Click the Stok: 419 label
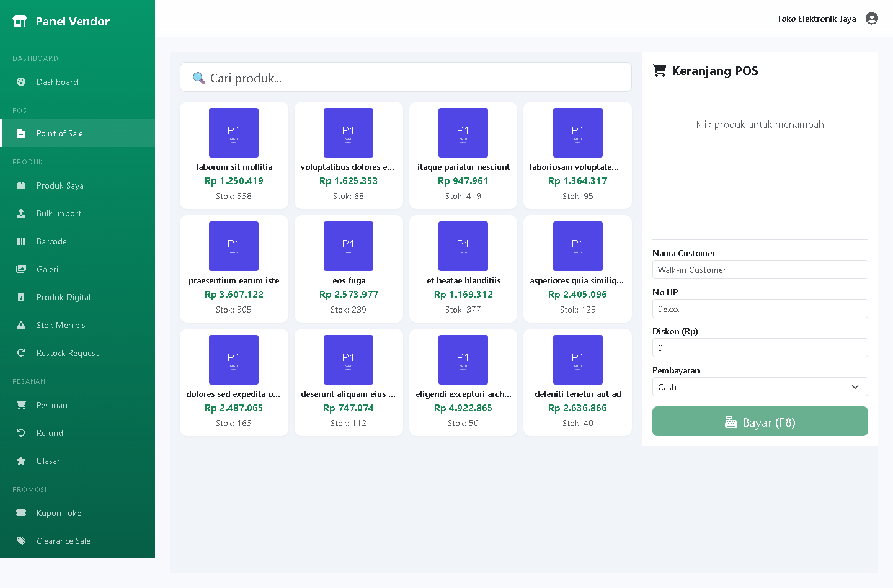Viewport: 893px width, 588px height. coord(463,196)
